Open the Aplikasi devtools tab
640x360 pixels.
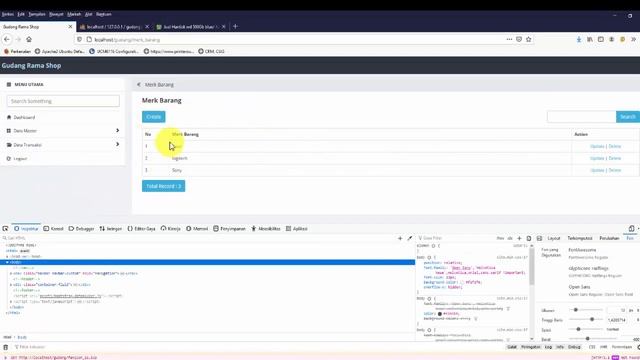tap(297, 229)
